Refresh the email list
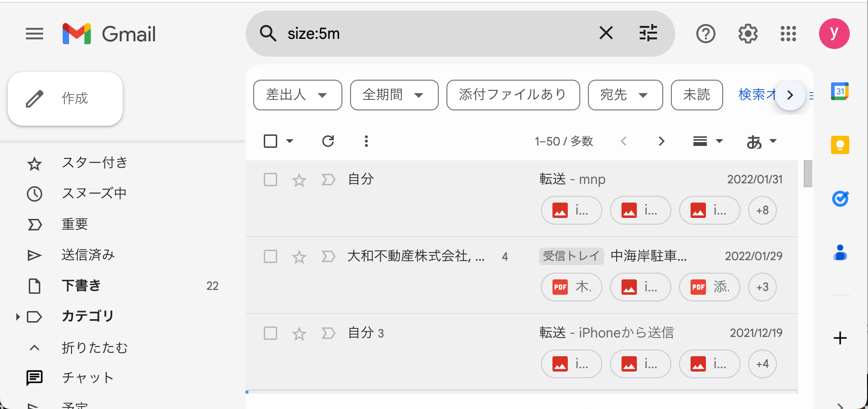The image size is (868, 409). point(328,141)
